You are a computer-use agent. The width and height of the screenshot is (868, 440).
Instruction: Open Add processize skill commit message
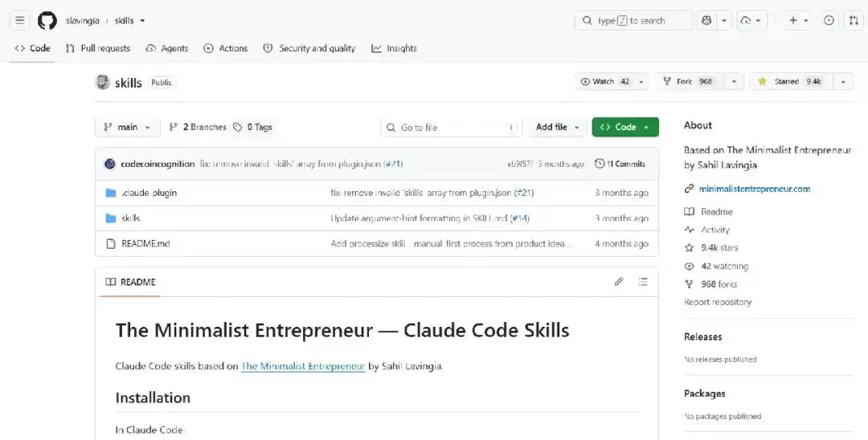(x=451, y=243)
